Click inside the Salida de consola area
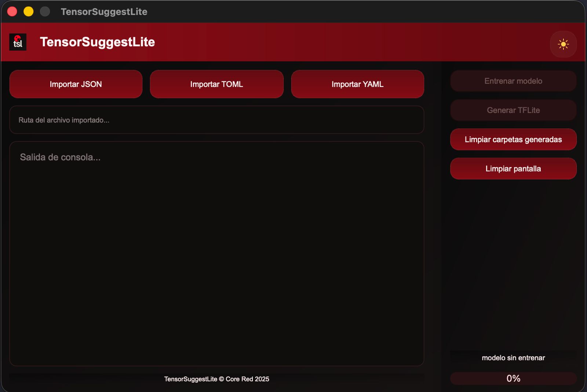Viewport: 587px width, 392px height. coord(216,253)
